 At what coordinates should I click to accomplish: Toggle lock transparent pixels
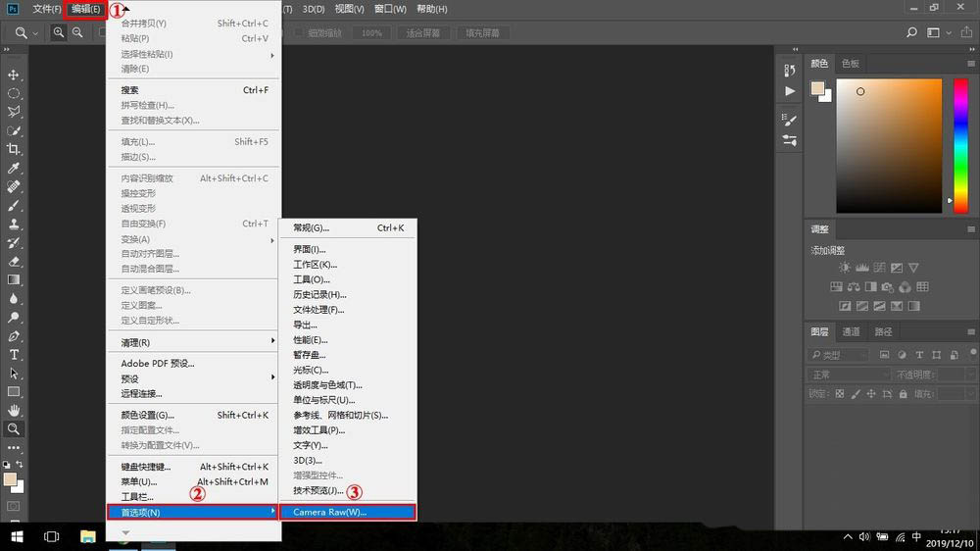840,394
